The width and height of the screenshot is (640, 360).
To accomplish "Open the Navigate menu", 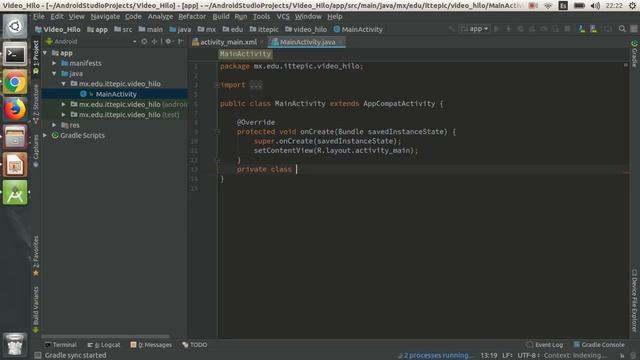I will (105, 17).
